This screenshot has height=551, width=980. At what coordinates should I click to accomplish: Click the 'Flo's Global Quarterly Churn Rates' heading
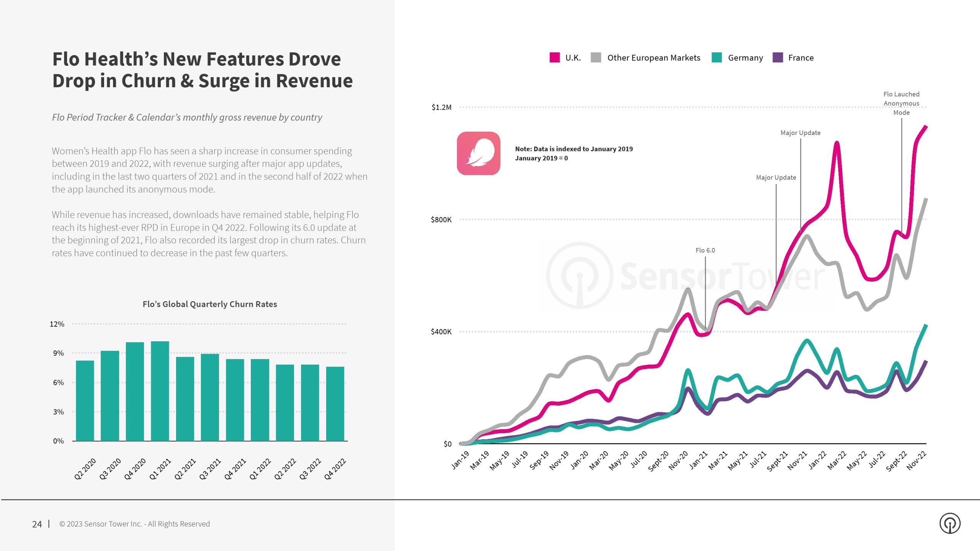210,304
